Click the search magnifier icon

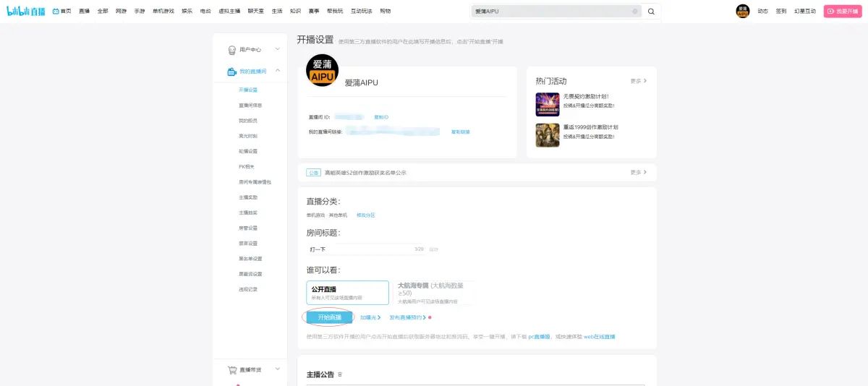coord(651,12)
